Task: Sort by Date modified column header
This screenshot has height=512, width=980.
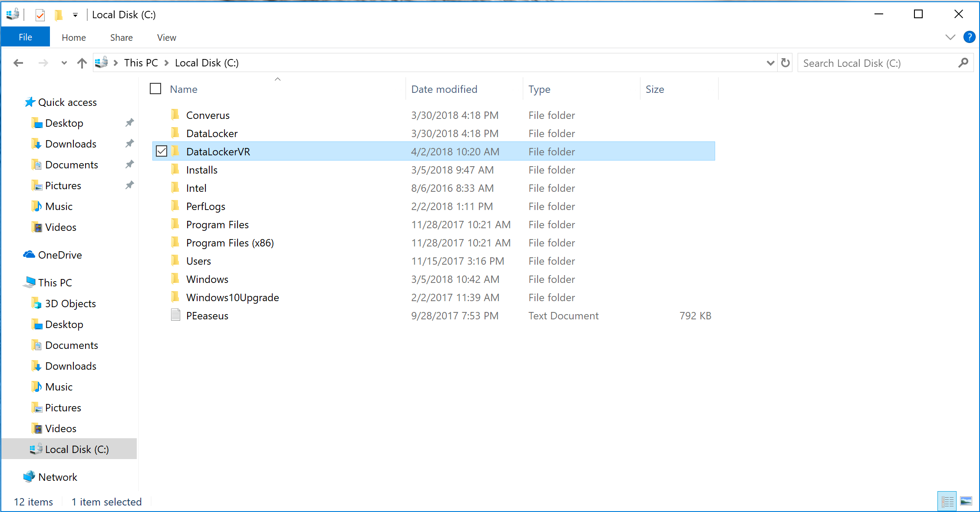Action: click(444, 89)
